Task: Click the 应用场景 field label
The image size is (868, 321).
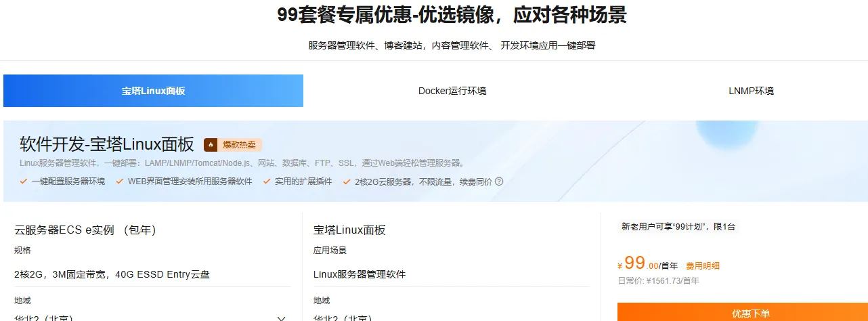Action: [330, 250]
